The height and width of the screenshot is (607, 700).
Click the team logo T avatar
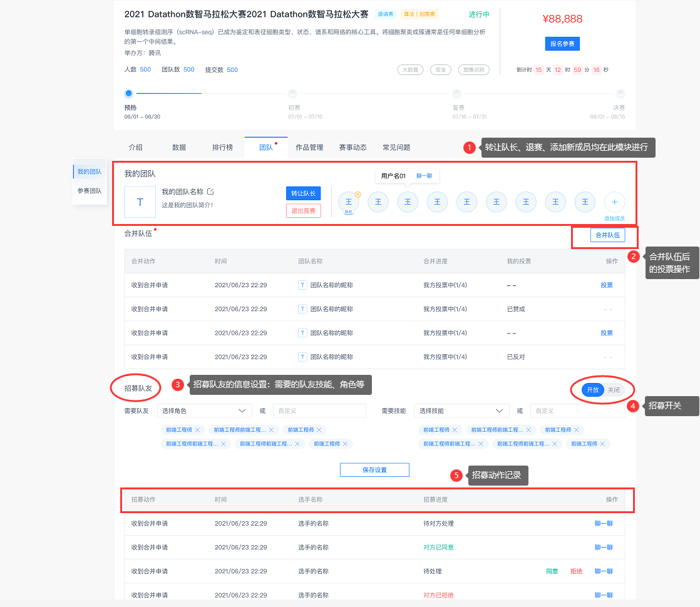click(x=140, y=202)
